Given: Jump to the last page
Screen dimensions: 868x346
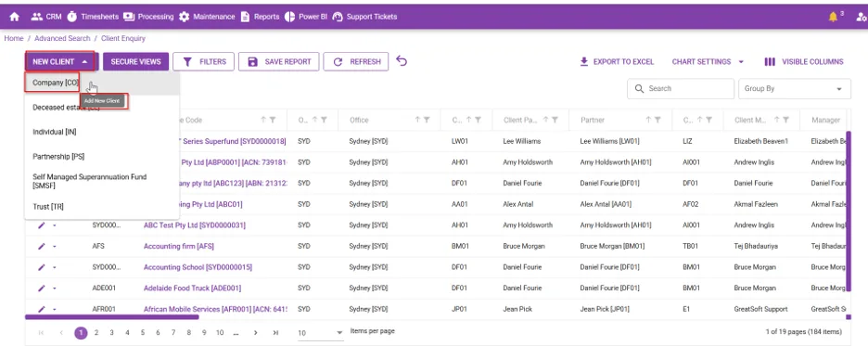Looking at the screenshot, I should coord(275,333).
